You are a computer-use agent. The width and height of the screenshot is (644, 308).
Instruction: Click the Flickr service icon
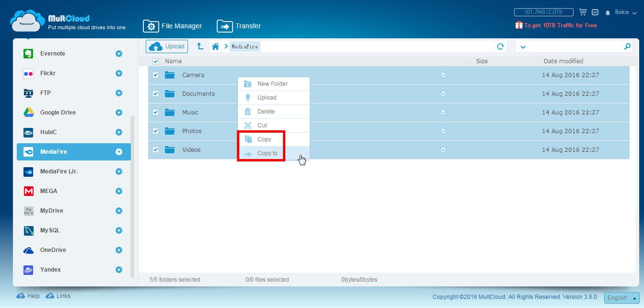[x=28, y=73]
